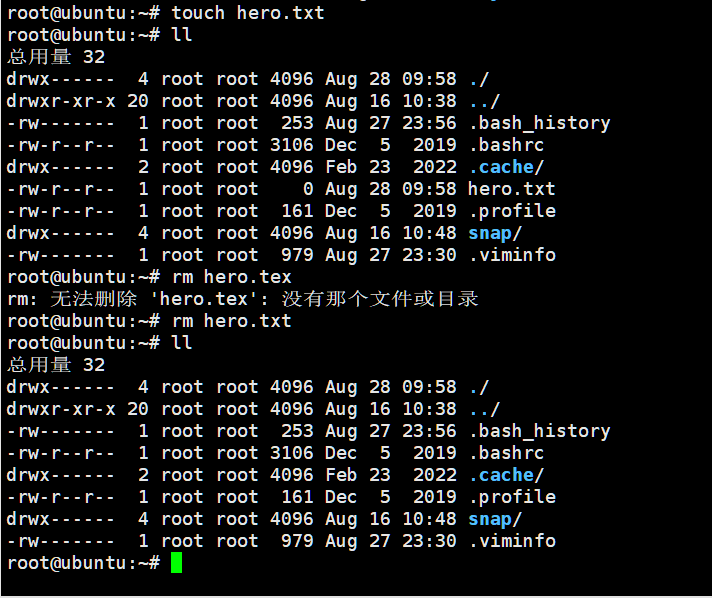Image resolution: width=712 pixels, height=598 pixels.
Task: Click '3106' size in first .bashrc row
Action: point(292,145)
